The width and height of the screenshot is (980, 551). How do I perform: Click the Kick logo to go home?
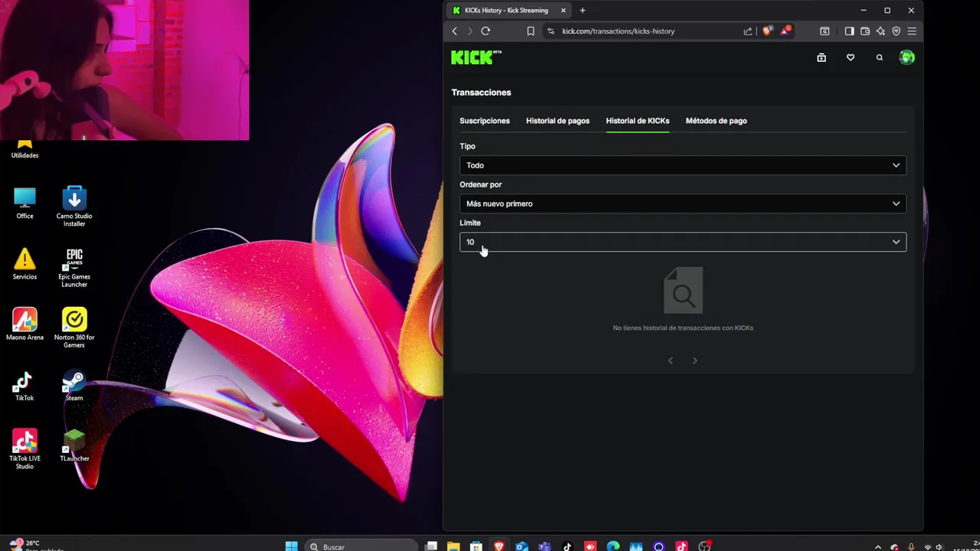tap(475, 57)
